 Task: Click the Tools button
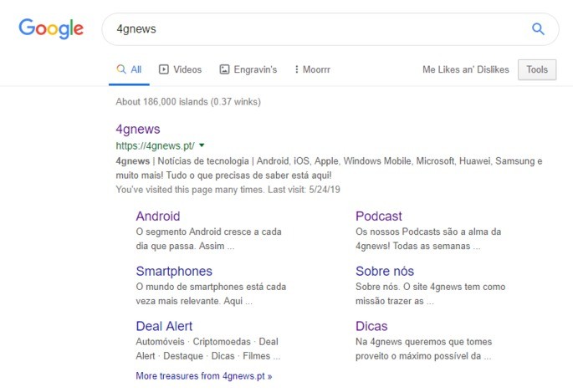pos(536,69)
